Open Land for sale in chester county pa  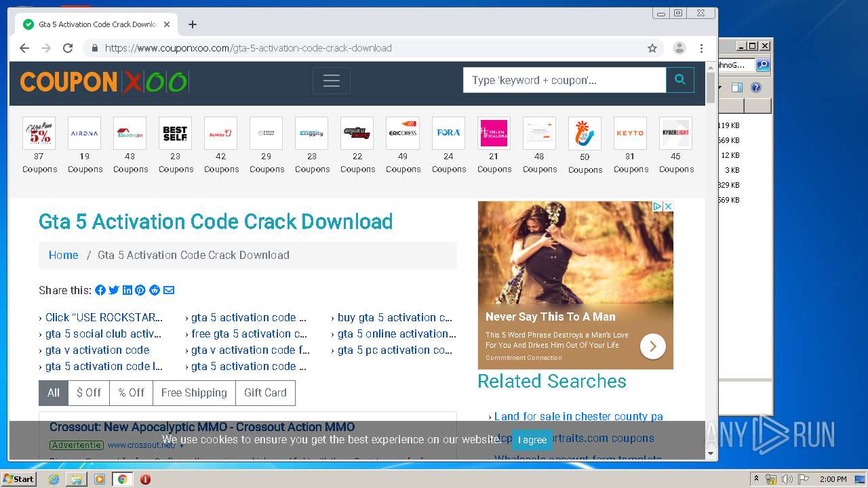point(578,416)
